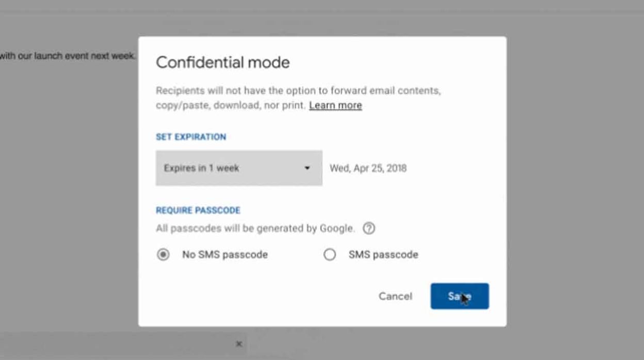Screen dimensions: 644x360
Task: Click the Save button
Action: (459, 296)
